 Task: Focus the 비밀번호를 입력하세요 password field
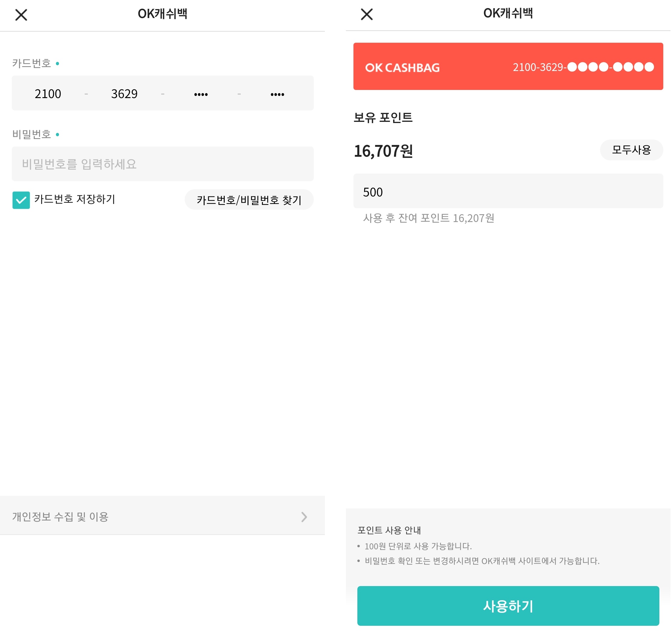163,164
